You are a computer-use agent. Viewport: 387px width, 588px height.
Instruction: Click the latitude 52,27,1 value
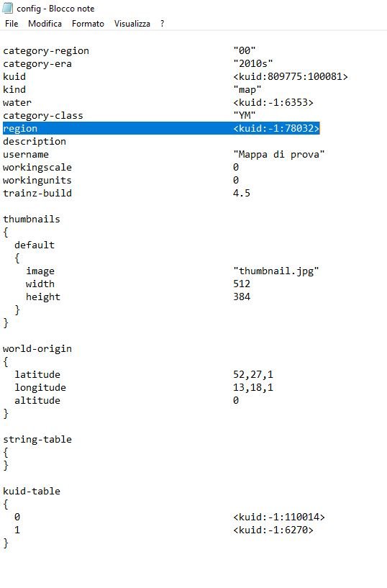(253, 374)
